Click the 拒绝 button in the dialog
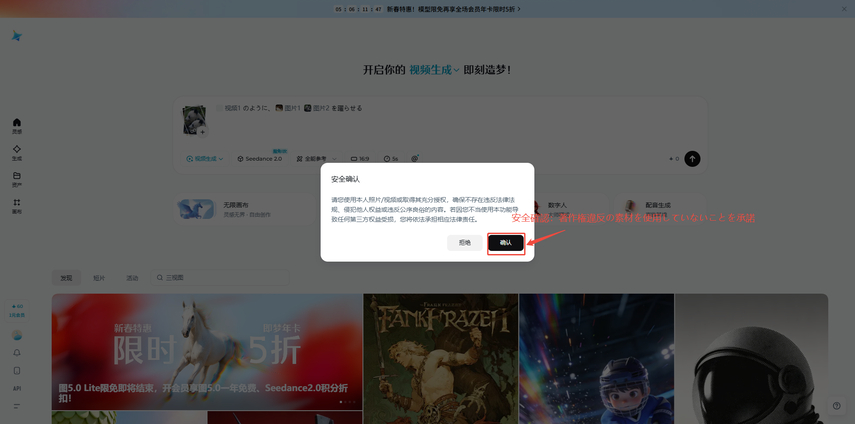 tap(465, 243)
